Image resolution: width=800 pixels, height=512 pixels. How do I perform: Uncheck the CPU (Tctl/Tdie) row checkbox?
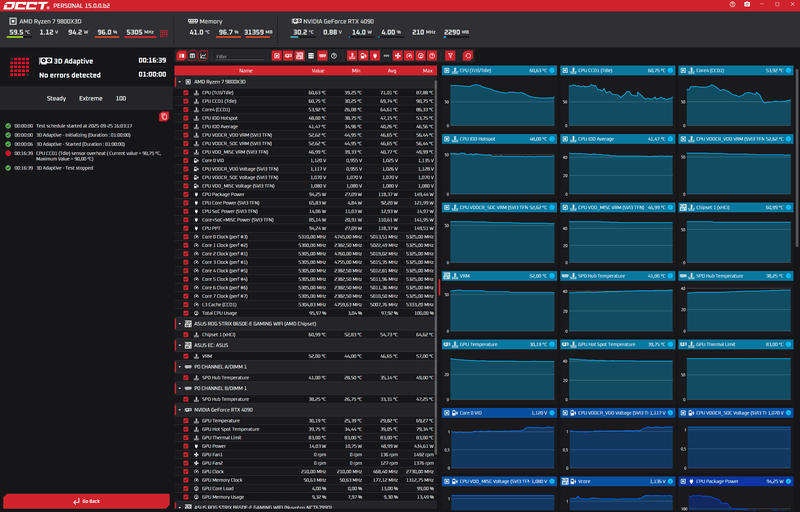coord(186,93)
